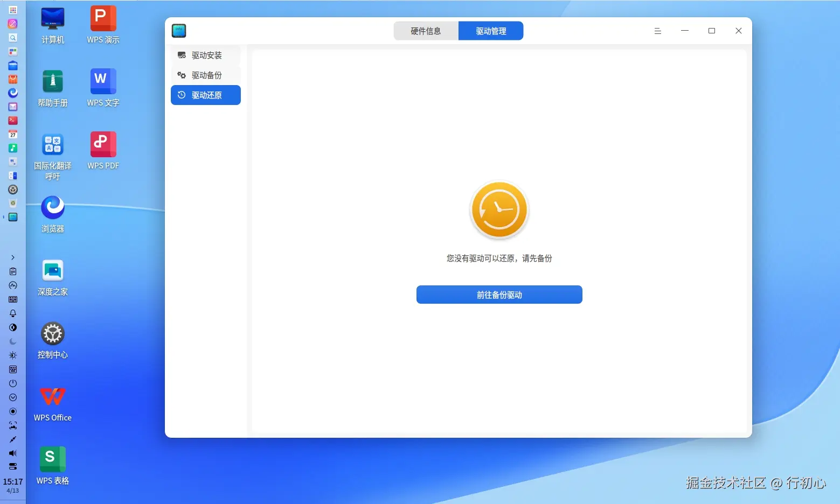This screenshot has height=504, width=840.
Task: Open the settings gear in the dock
Action: pos(13,190)
